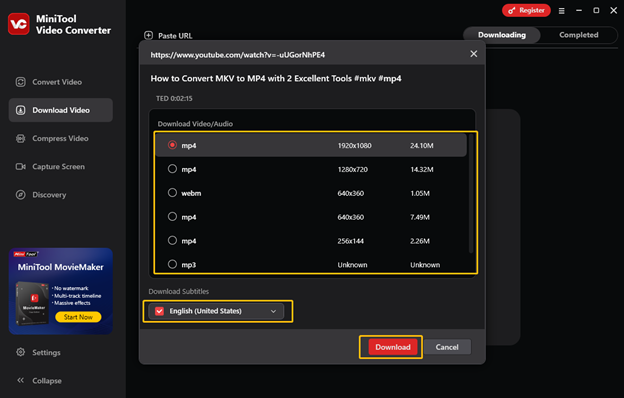Click the Cancel button
624x398 pixels.
447,347
